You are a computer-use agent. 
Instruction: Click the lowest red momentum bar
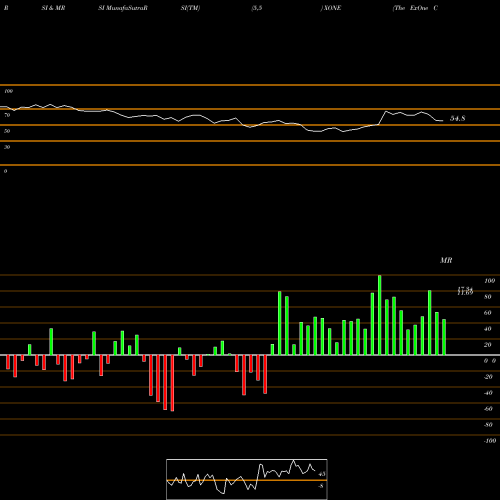[x=172, y=383]
